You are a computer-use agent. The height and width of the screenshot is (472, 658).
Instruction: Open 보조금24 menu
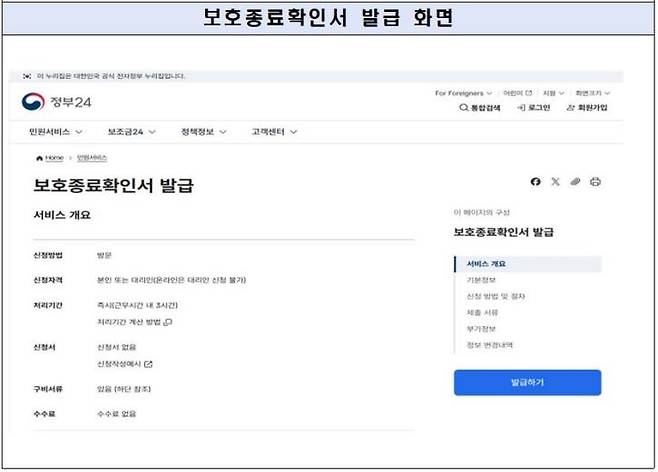coord(132,132)
